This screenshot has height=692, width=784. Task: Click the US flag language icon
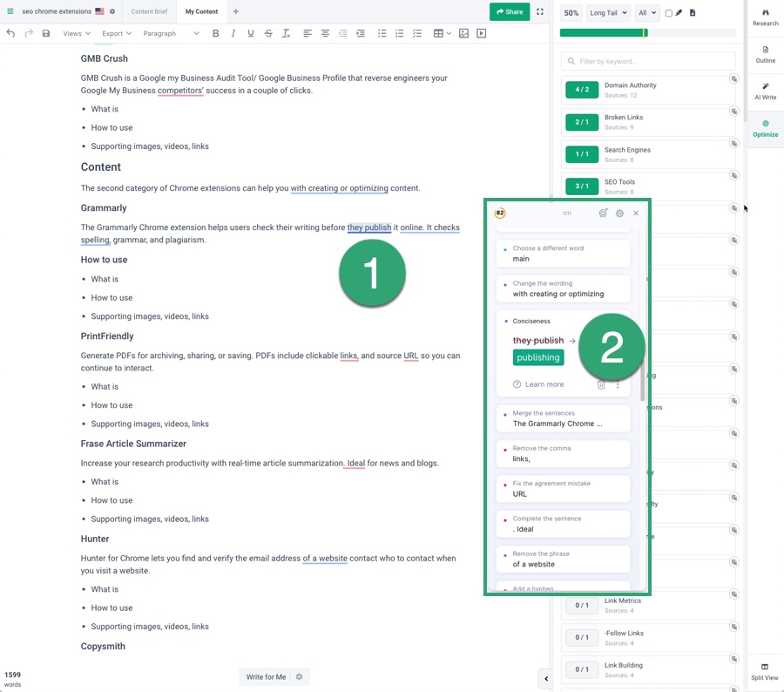pyautogui.click(x=99, y=11)
